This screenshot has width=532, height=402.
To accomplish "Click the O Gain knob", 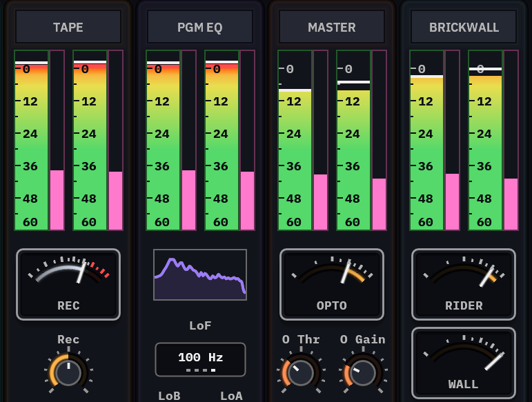I will coord(363,373).
